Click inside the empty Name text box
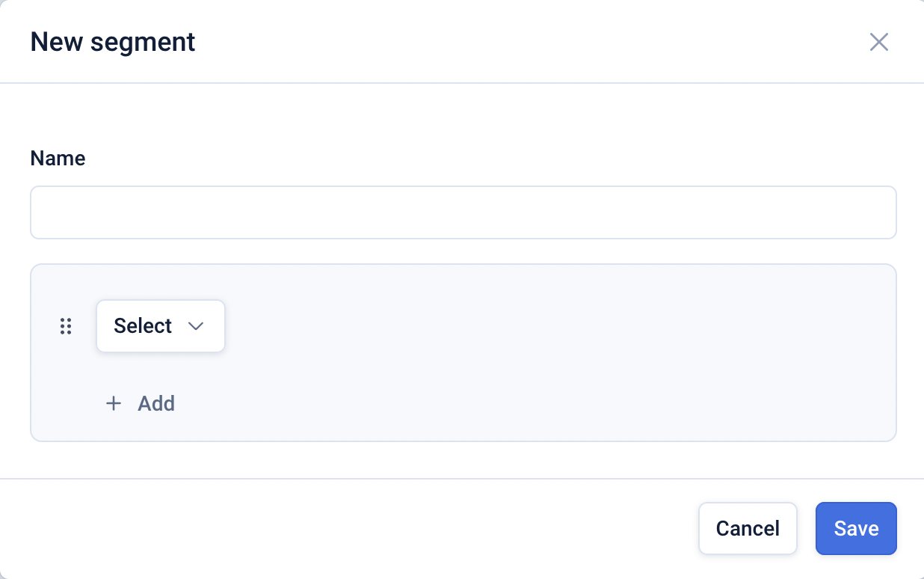This screenshot has width=924, height=579. tap(463, 212)
